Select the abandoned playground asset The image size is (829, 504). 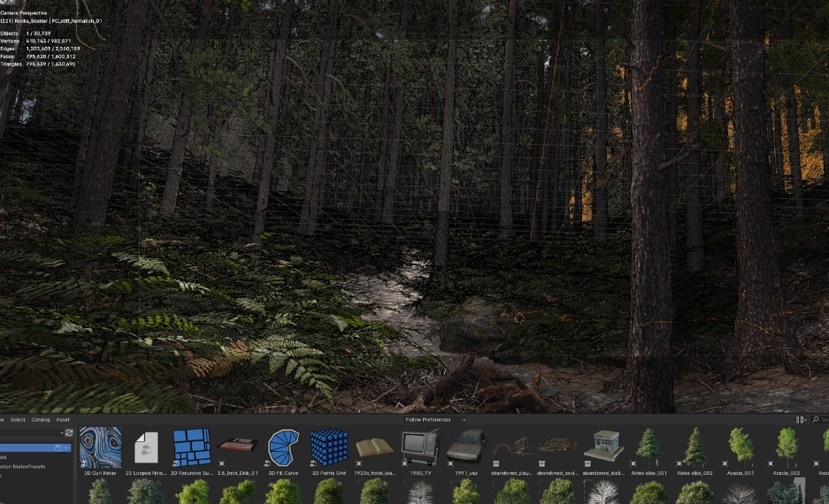[x=511, y=448]
